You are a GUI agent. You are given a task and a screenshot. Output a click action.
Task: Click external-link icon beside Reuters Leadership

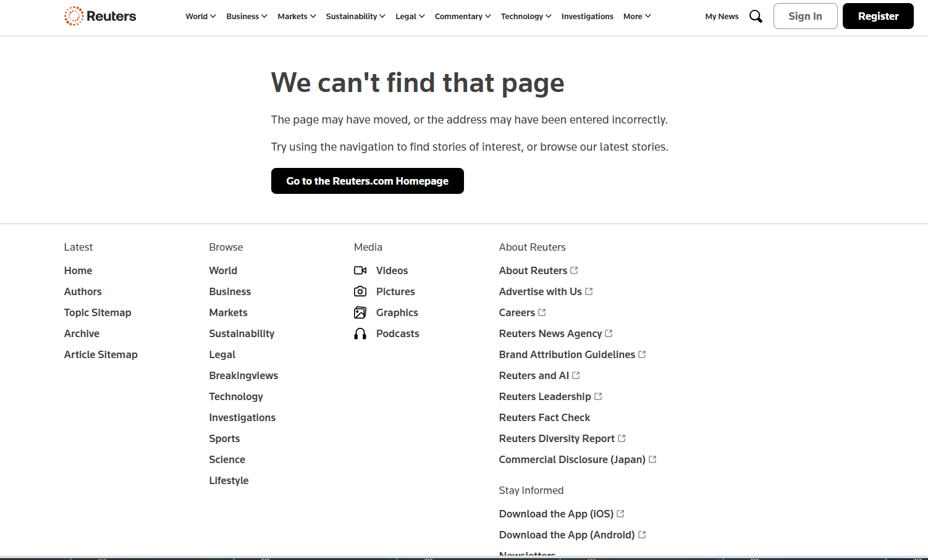coord(598,396)
